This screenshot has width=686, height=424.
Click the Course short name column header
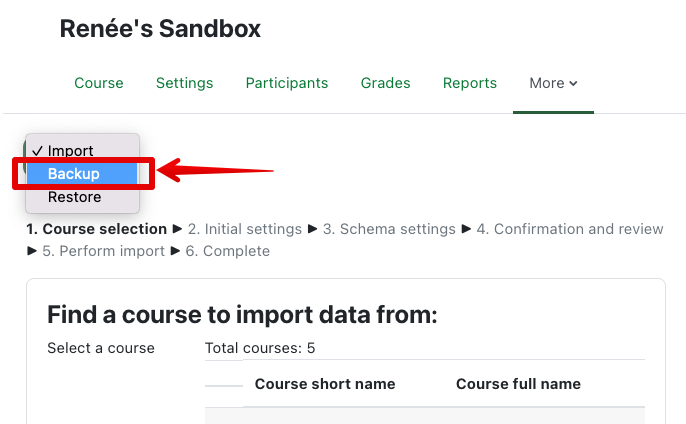coord(325,384)
